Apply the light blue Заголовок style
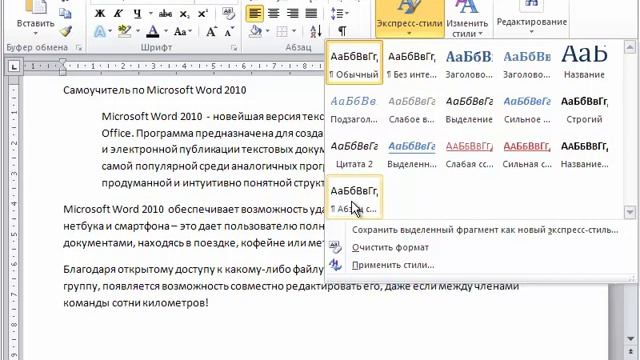640x360 pixels. coord(527,62)
